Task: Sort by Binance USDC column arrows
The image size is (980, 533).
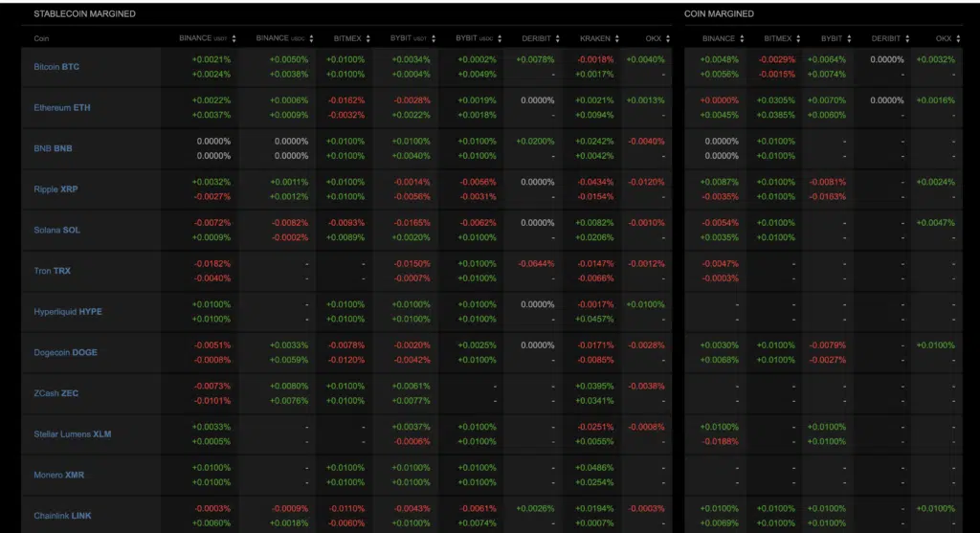Action: [x=311, y=38]
